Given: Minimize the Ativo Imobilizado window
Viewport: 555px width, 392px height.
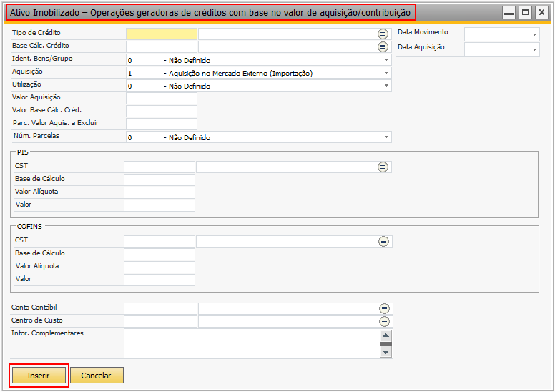Looking at the screenshot, I should 509,13.
